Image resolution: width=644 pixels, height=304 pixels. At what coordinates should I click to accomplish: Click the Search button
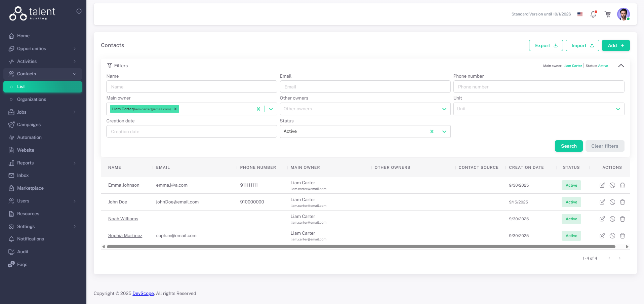[x=568, y=146]
